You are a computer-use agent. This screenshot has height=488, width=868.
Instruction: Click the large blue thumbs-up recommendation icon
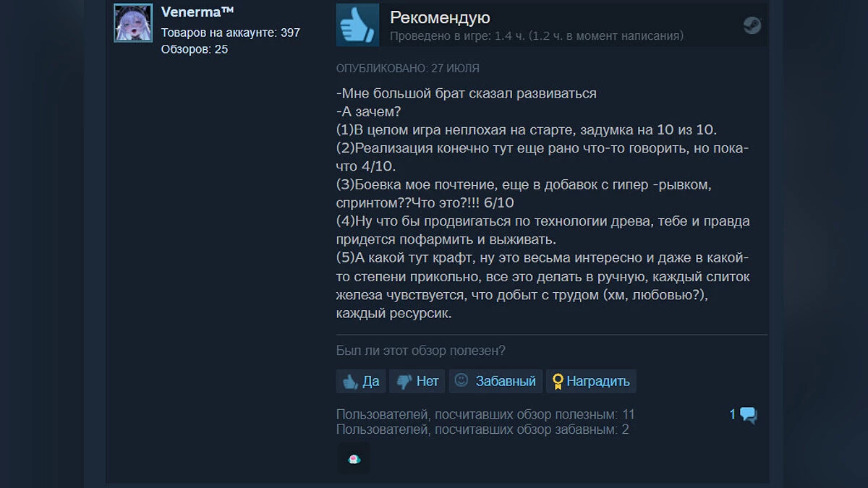point(357,25)
